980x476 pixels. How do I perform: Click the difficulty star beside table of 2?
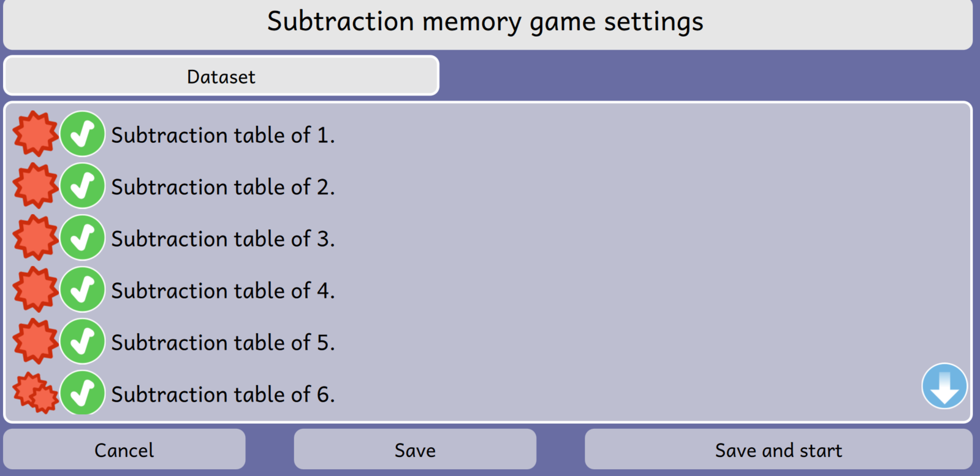click(x=36, y=185)
